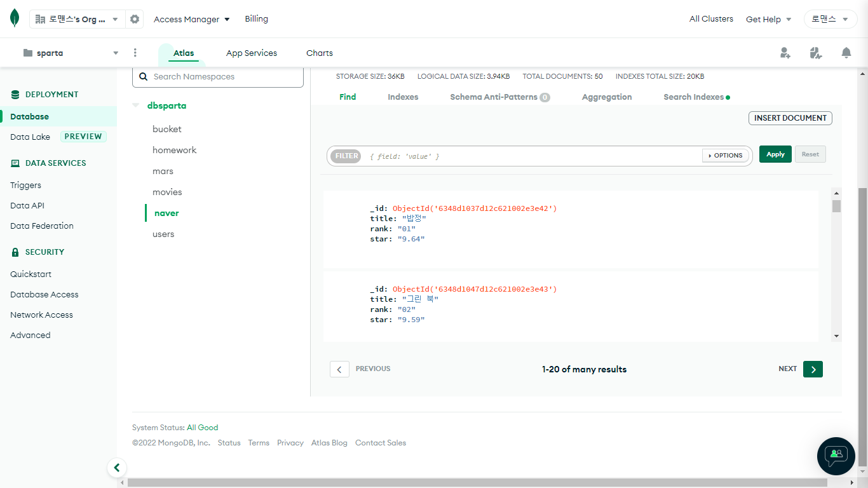This screenshot has height=488, width=868.
Task: Click the documents list scrollbar thumb
Action: 836,206
